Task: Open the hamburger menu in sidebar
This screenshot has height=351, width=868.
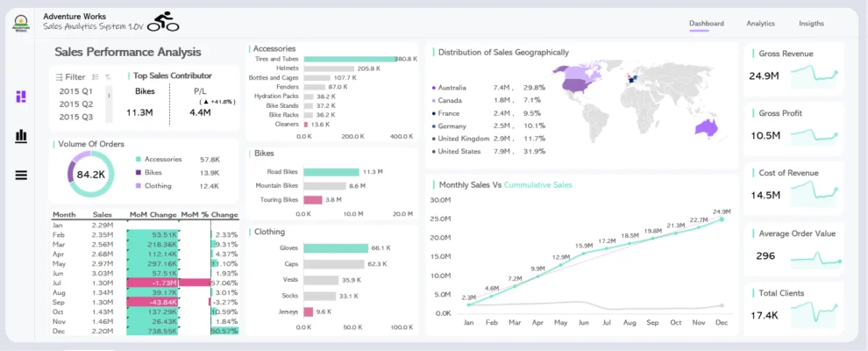Action: (x=21, y=175)
